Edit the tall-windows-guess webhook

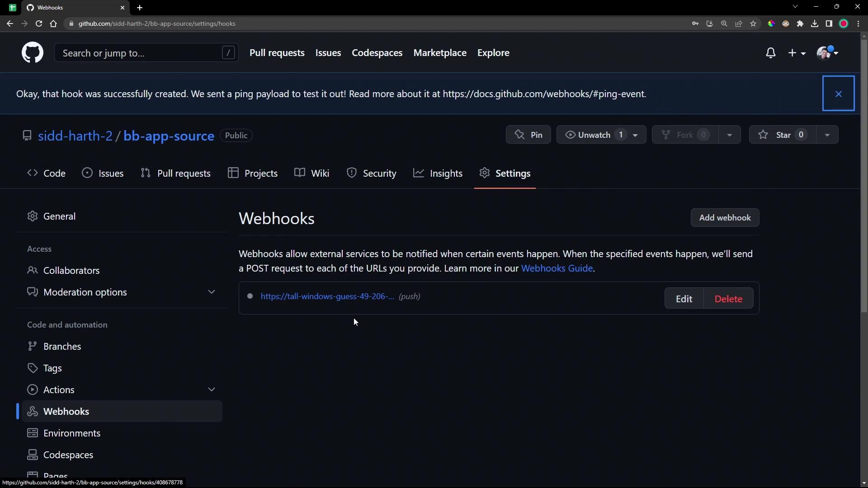pyautogui.click(x=684, y=299)
